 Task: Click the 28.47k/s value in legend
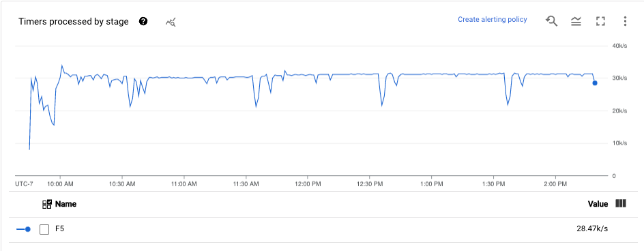(x=592, y=228)
